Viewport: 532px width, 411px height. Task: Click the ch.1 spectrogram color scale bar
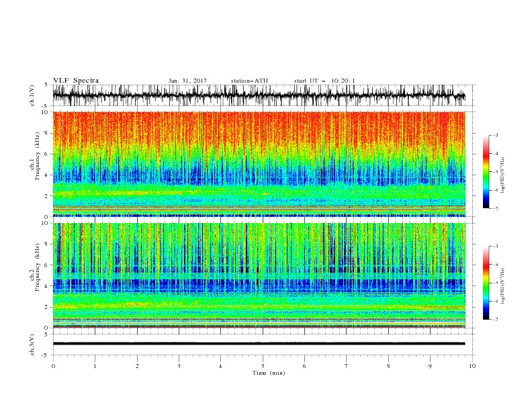pos(486,172)
